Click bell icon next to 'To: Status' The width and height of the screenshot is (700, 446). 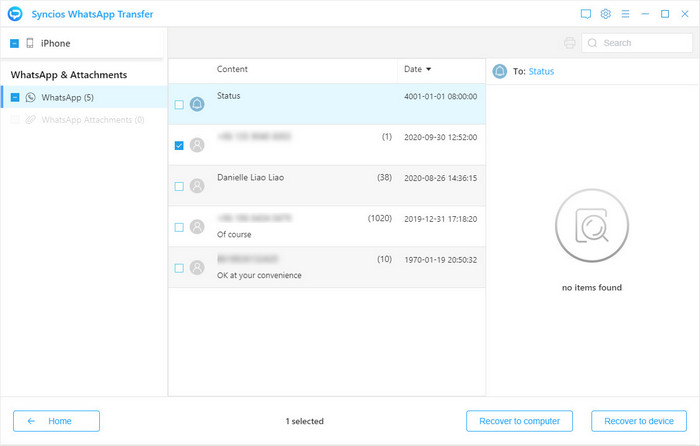pos(500,71)
